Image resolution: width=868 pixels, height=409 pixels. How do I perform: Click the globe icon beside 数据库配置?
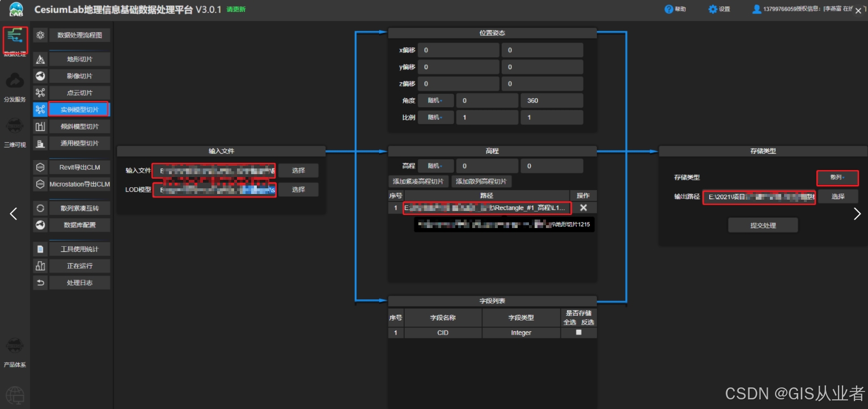point(40,225)
